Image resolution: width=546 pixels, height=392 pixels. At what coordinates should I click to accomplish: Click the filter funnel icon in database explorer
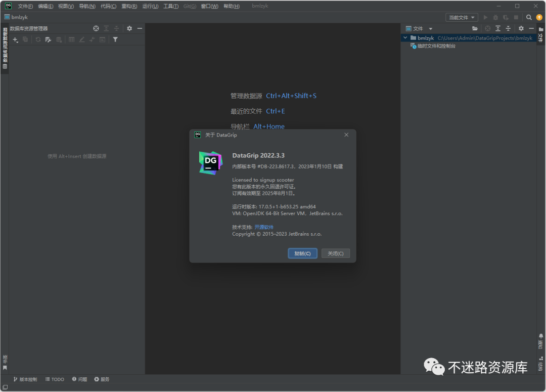[x=115, y=40]
